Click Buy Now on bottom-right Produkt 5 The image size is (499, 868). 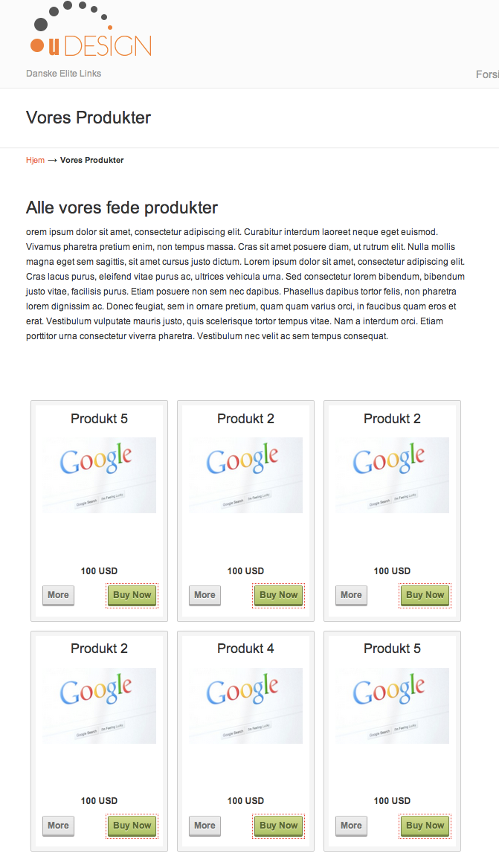(425, 826)
